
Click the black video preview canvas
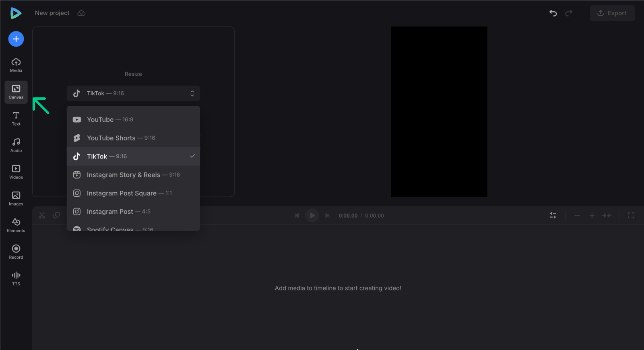(x=439, y=112)
